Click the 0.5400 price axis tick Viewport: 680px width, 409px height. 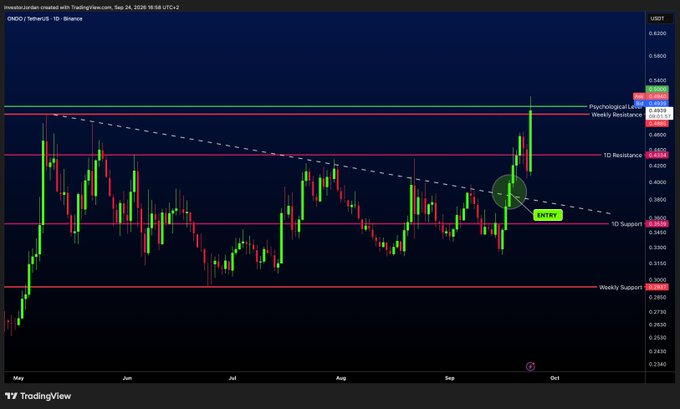click(657, 80)
